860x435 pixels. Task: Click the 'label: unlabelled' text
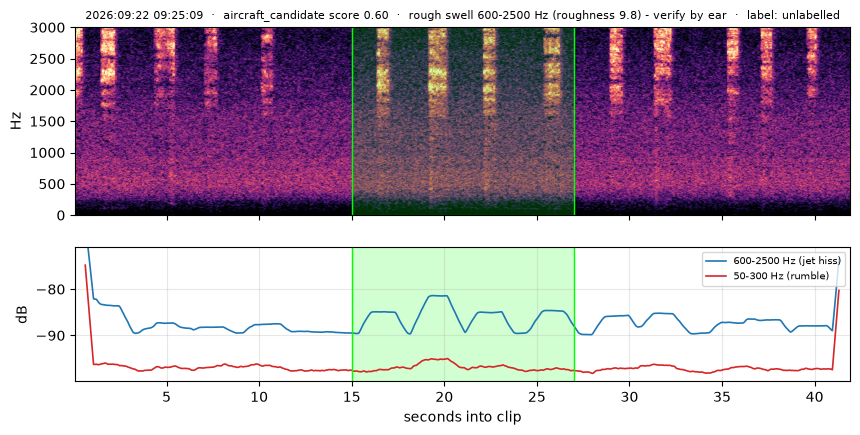793,15
